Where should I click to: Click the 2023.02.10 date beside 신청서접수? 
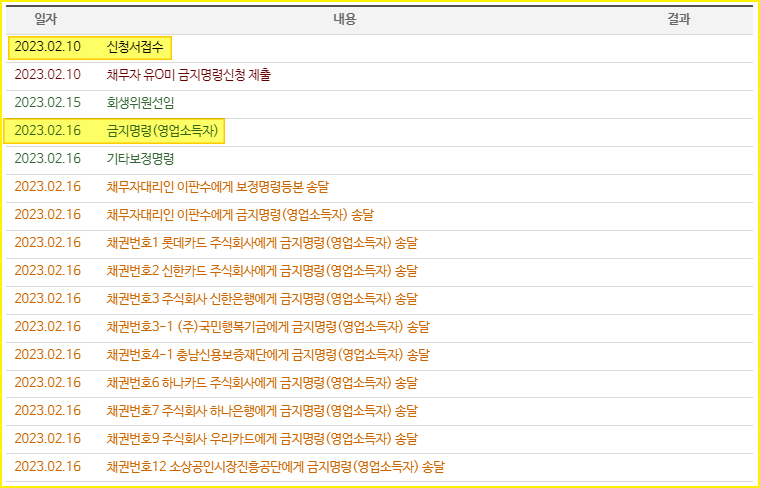(x=48, y=47)
